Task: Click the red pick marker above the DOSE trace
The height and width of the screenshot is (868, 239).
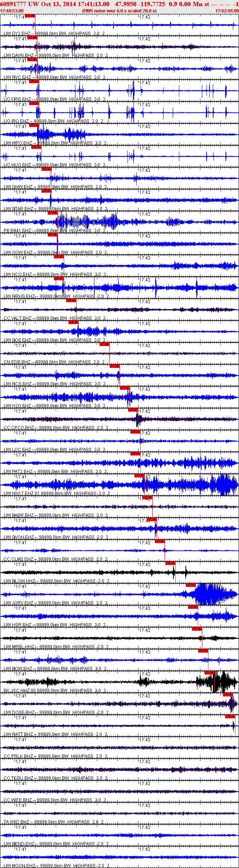Action: [228, 695]
